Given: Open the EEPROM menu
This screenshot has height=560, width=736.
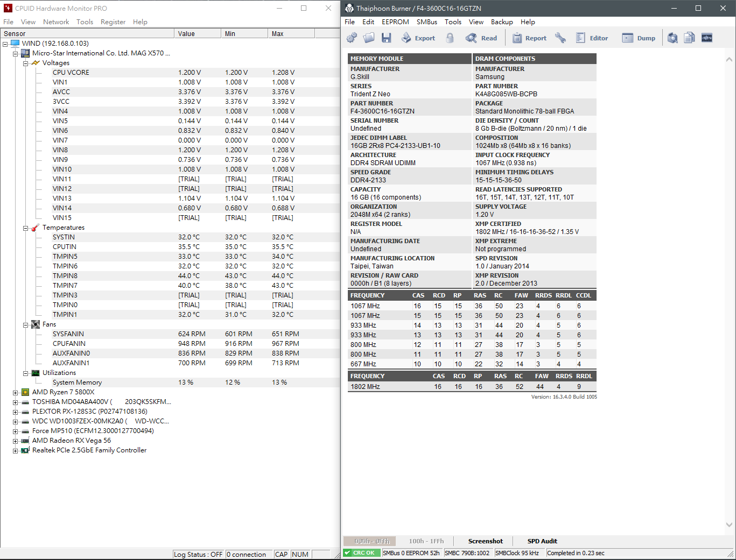Looking at the screenshot, I should pyautogui.click(x=395, y=22).
